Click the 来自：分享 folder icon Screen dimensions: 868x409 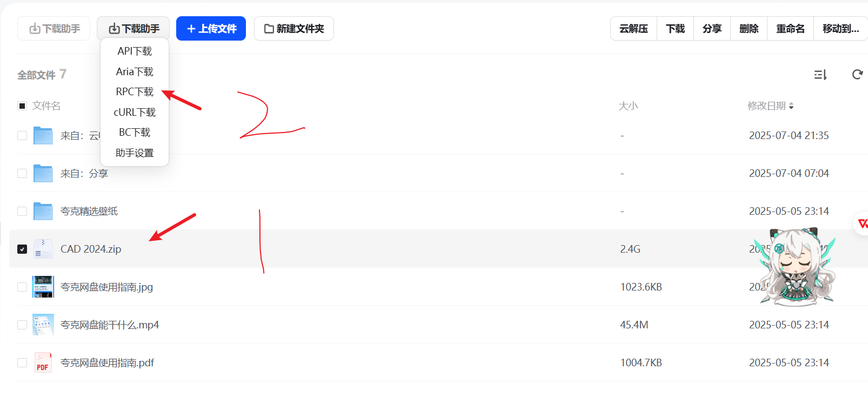[x=43, y=173]
